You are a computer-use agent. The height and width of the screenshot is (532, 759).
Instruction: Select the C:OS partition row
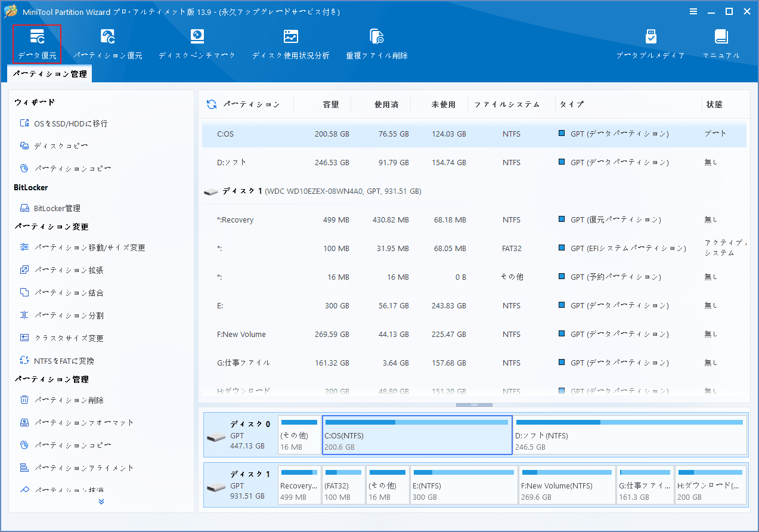(x=474, y=134)
